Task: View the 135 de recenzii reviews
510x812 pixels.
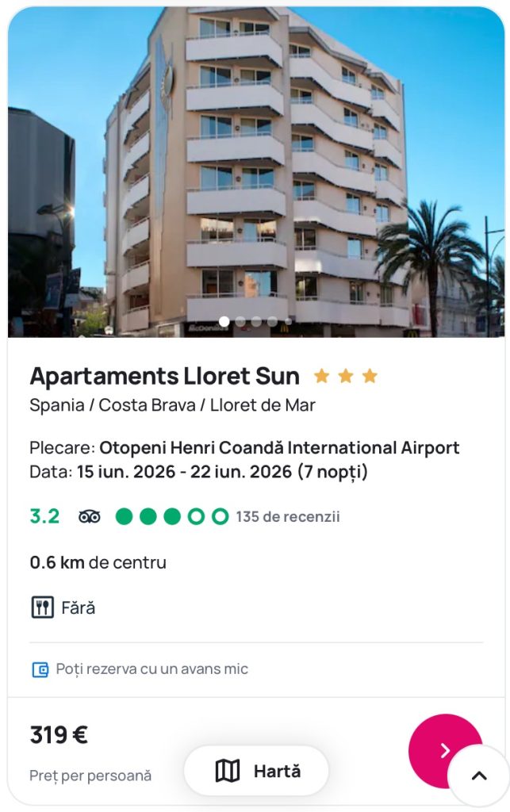Action: pos(288,517)
